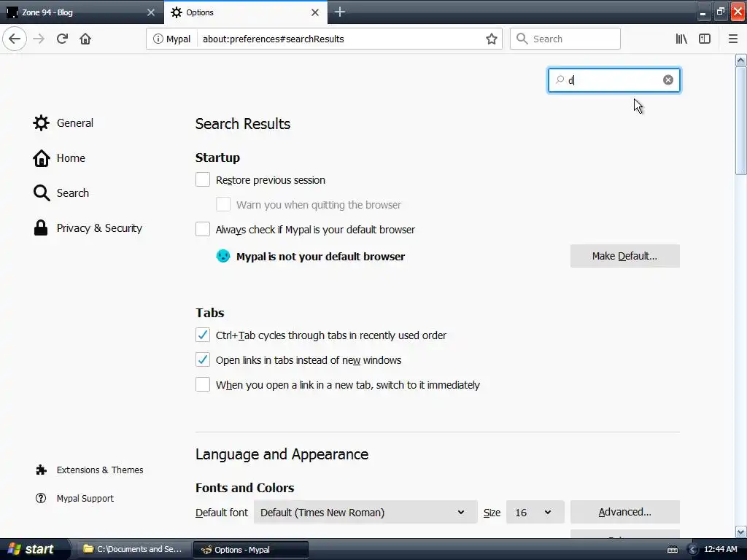Focus the find in options search field
Screen dimensions: 747x560
(x=614, y=80)
